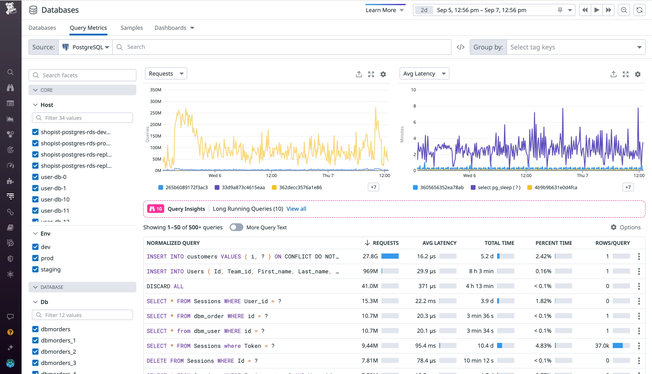Viewport: 652px width, 374px height.
Task: Click the Datadog logo in sidebar
Action: (x=10, y=8)
